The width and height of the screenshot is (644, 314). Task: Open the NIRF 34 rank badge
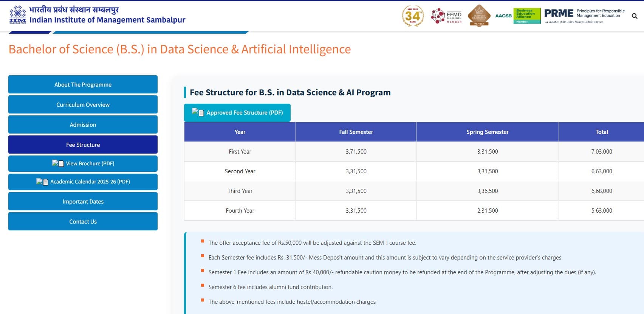pos(412,16)
